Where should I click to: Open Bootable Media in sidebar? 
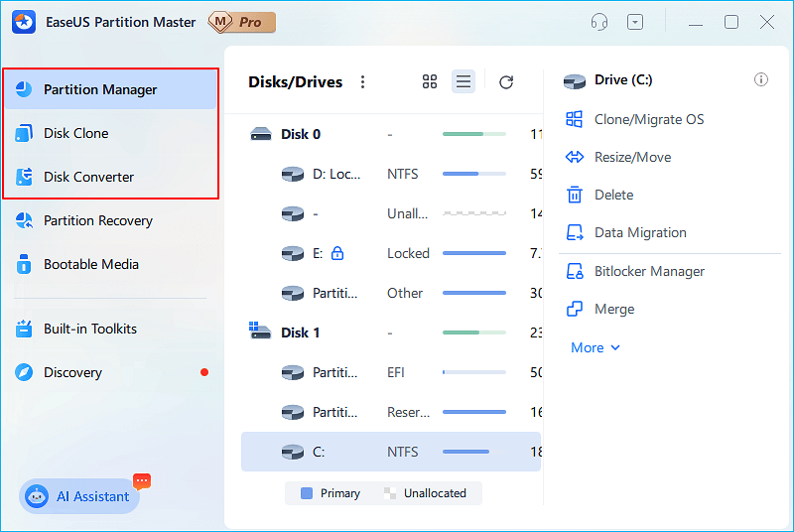click(x=110, y=264)
